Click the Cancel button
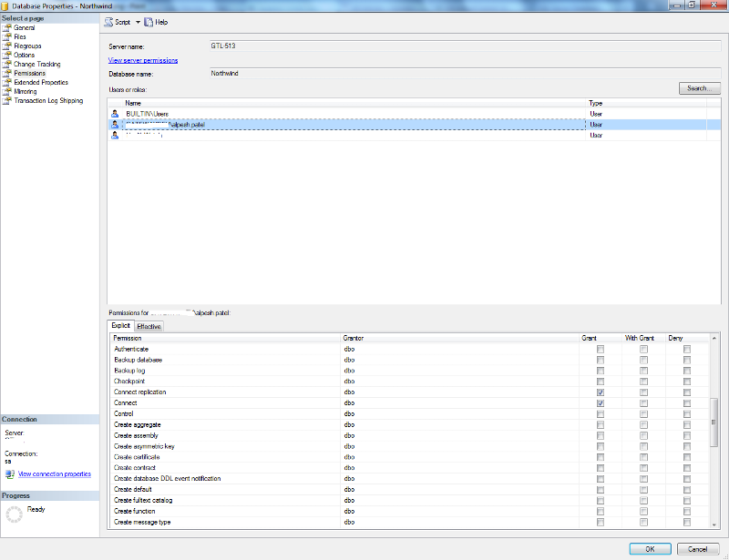 pyautogui.click(x=697, y=549)
